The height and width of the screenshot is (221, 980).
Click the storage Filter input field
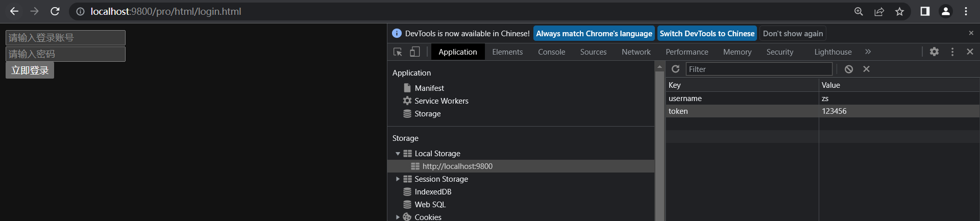758,69
